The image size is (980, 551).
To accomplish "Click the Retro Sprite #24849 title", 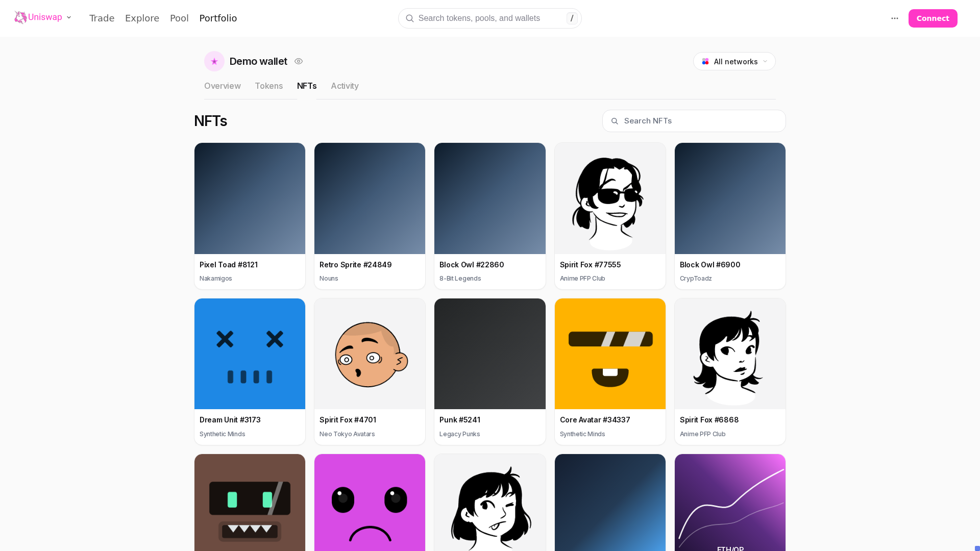I will pos(356,265).
